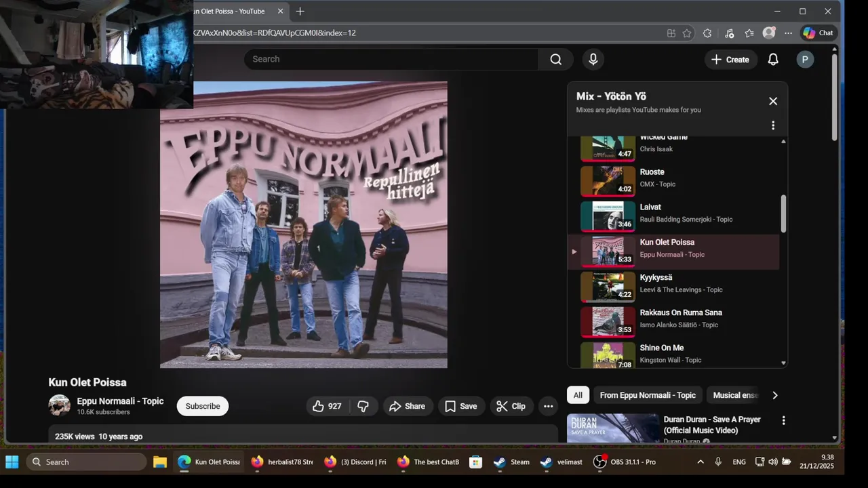Viewport: 868px width, 488px height.
Task: Open the Eppu Normaali - Topic channel avatar
Action: click(60, 405)
